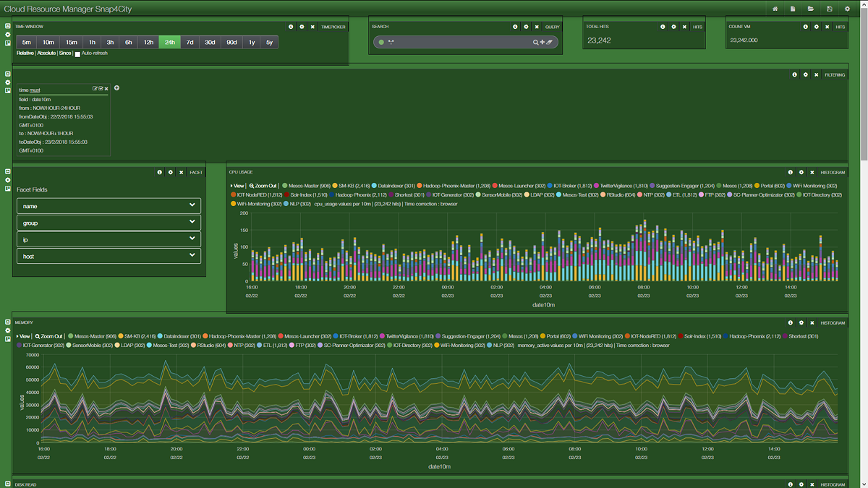Click the Save dashboard floppy icon
The image size is (868, 488).
(x=829, y=9)
